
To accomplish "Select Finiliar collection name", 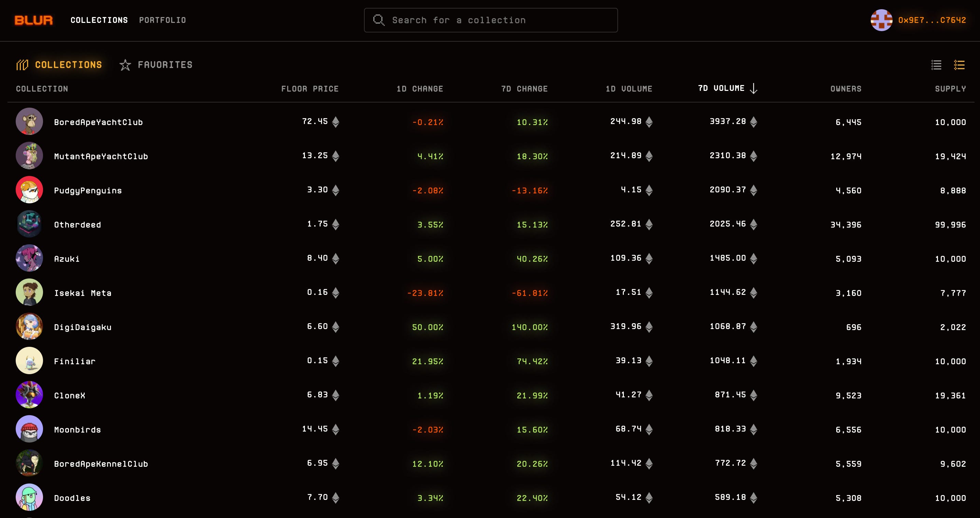I will tap(74, 361).
